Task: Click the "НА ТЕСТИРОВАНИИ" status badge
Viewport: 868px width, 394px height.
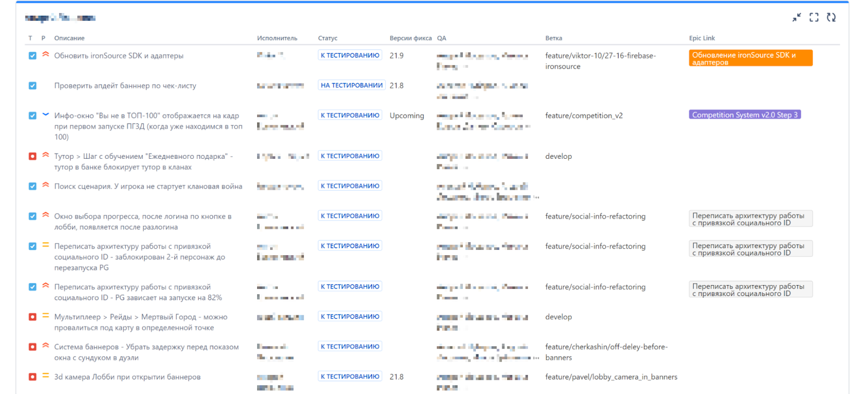Action: [x=352, y=85]
